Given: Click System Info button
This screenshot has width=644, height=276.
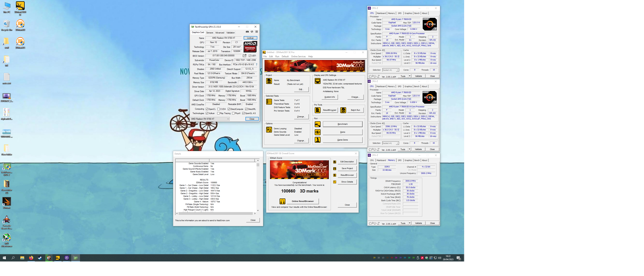Looking at the screenshot, I should 329,97.
